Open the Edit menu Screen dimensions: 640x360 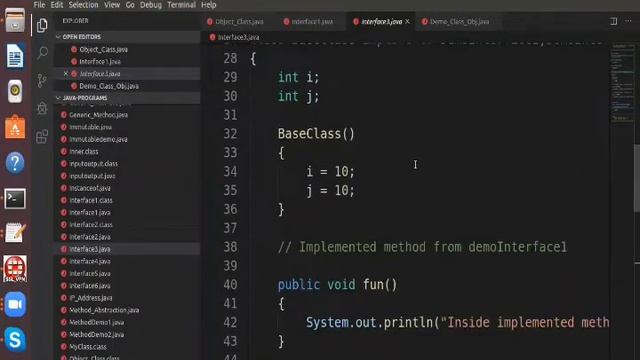(x=57, y=5)
